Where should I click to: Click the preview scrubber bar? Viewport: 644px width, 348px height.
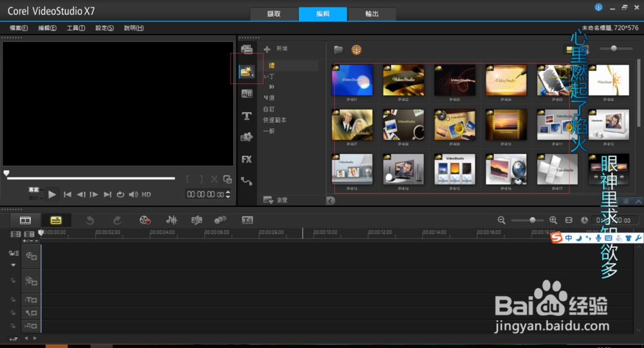[x=91, y=179]
